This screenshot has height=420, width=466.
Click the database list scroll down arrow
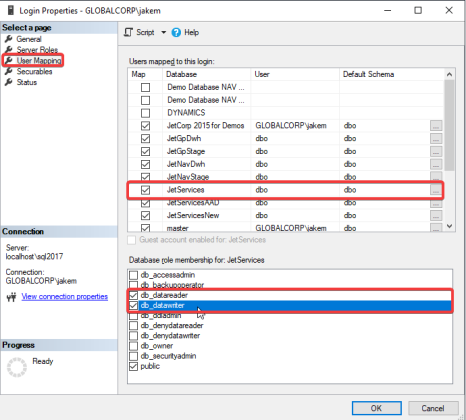click(x=449, y=226)
